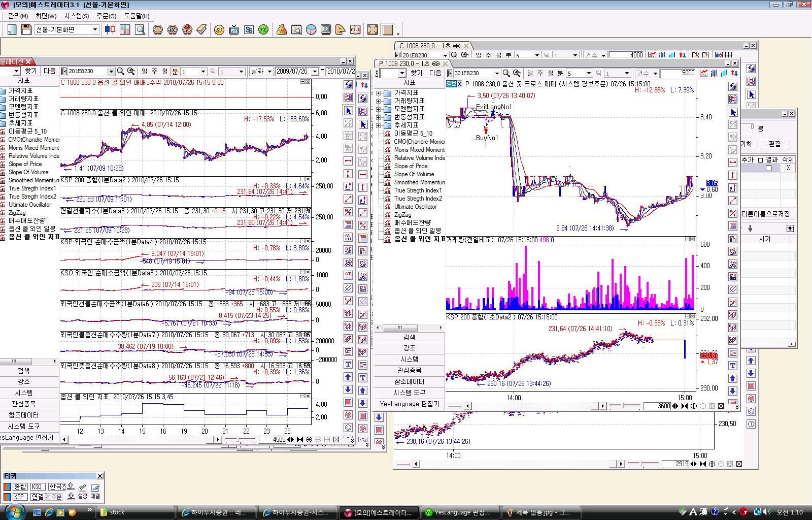Select the 일 (daily) period in P 1008 chart
Image resolution: width=812 pixels, height=520 pixels.
[530, 73]
